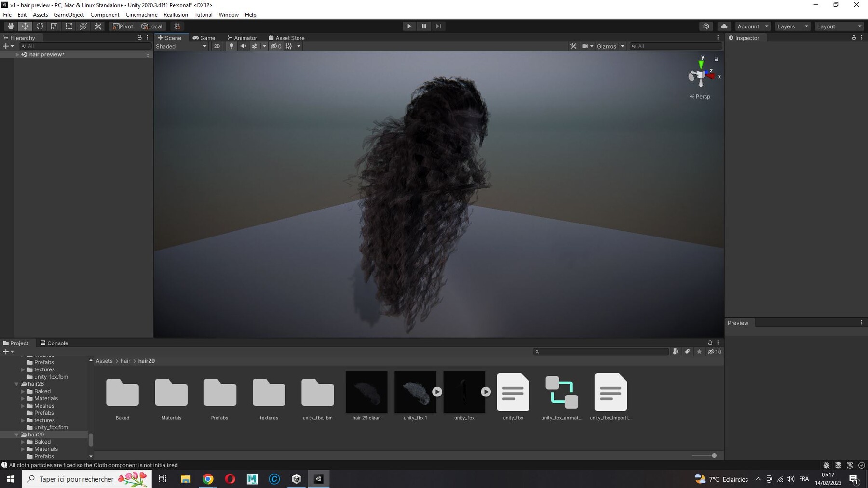The image size is (868, 488).
Task: Toggle scene grid visibility button
Action: [289, 46]
